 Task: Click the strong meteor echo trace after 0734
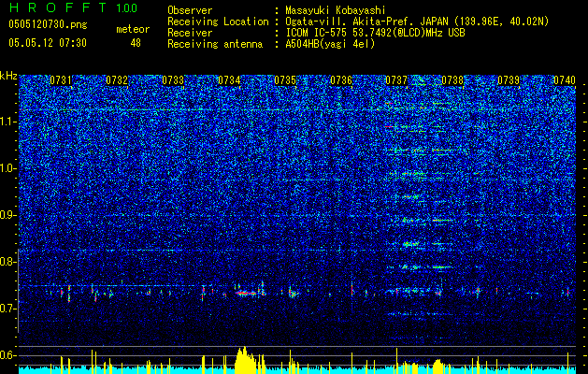[248, 293]
